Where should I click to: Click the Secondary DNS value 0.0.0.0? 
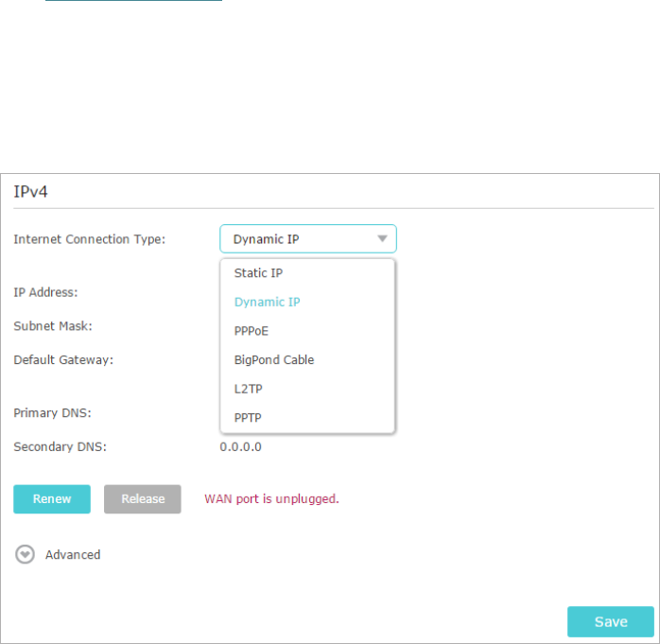(240, 446)
